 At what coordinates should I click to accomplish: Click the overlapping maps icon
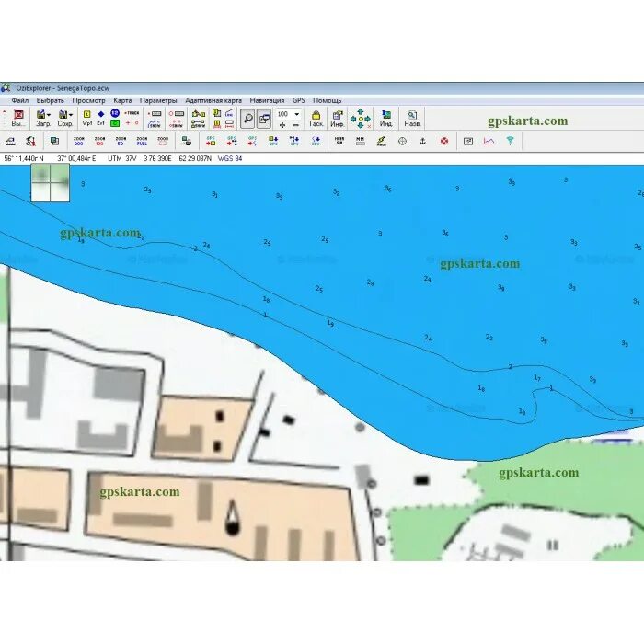pyautogui.click(x=54, y=142)
